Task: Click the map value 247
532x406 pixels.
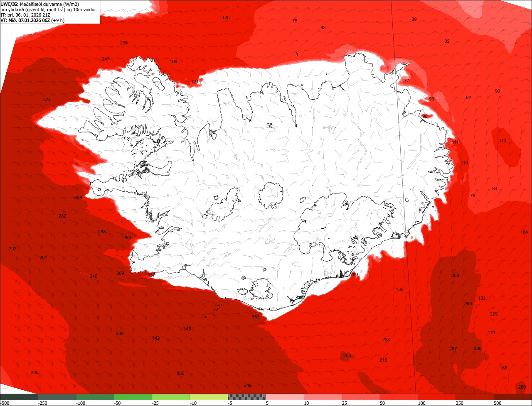Action: 106,59
